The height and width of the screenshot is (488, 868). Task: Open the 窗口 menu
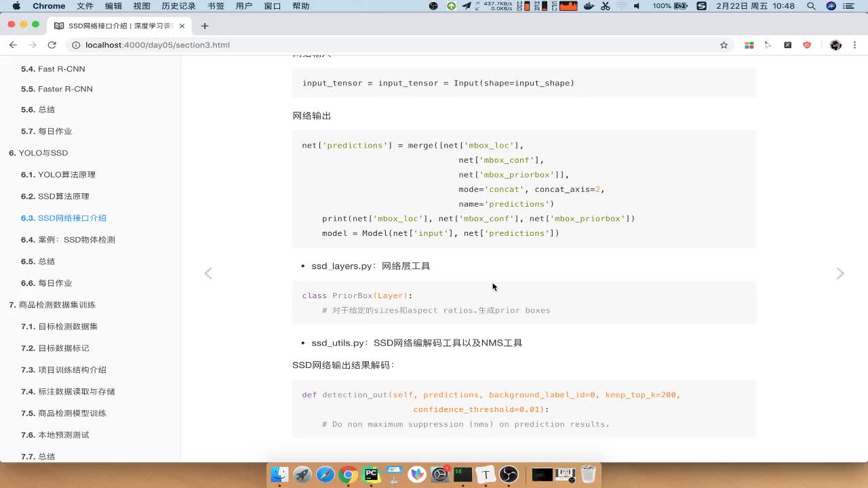(x=272, y=6)
